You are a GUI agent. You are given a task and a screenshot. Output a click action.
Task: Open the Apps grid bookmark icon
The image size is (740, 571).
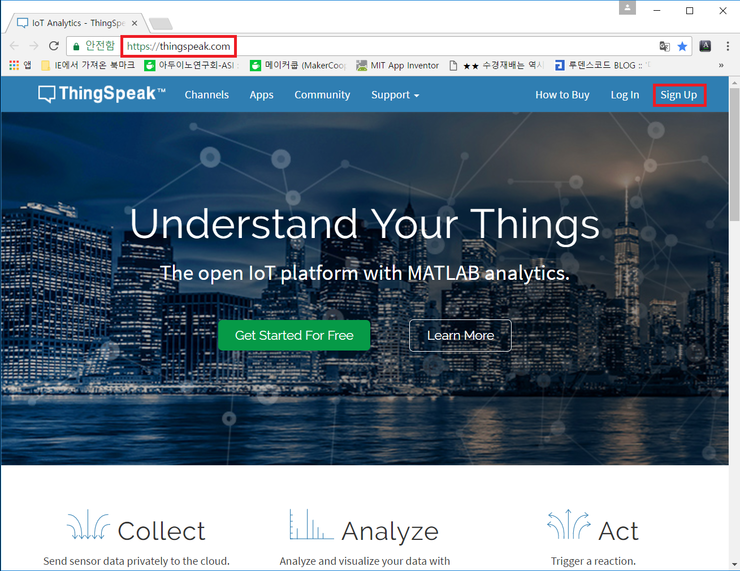point(20,65)
